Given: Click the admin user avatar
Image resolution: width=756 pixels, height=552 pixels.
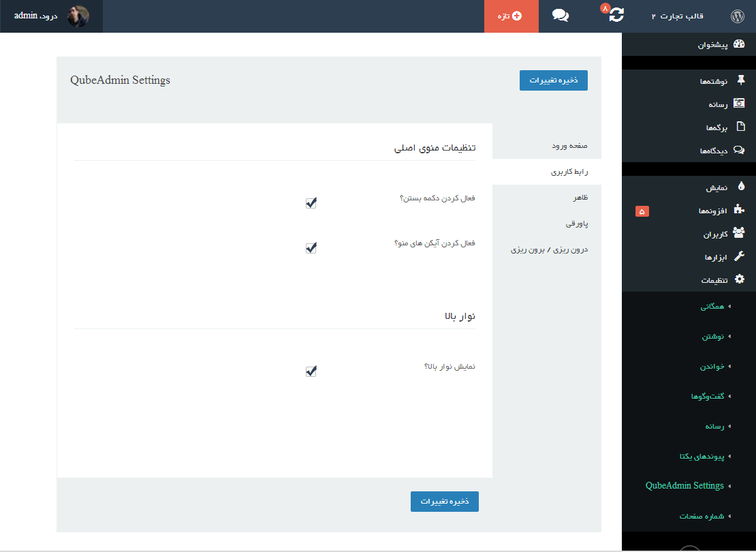Looking at the screenshot, I should 78,16.
